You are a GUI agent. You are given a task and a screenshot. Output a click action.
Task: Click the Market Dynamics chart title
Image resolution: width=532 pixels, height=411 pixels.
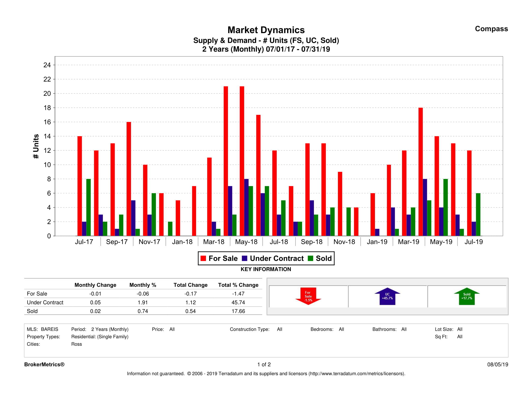pyautogui.click(x=266, y=30)
